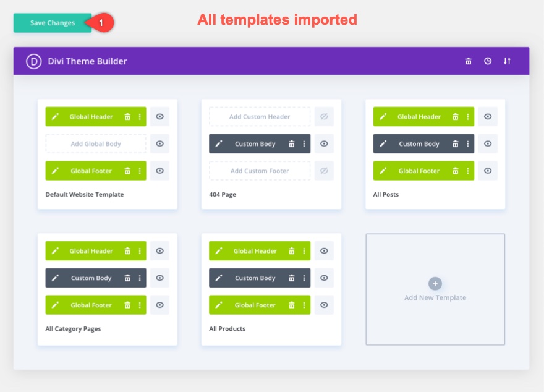Click Add Custom Footer in 404 Page
544x392 pixels.
[260, 171]
